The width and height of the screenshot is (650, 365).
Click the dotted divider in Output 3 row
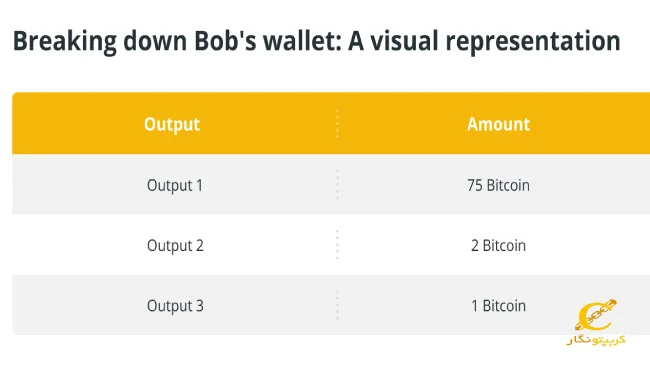pos(337,305)
